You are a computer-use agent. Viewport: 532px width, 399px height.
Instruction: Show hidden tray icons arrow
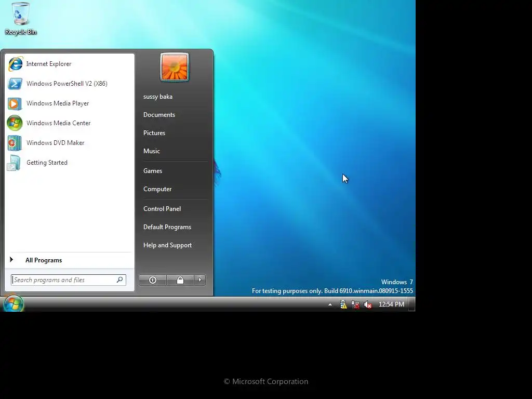click(330, 304)
